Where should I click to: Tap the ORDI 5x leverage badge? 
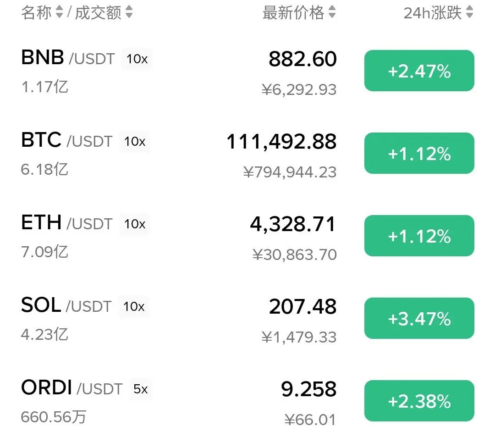[141, 389]
